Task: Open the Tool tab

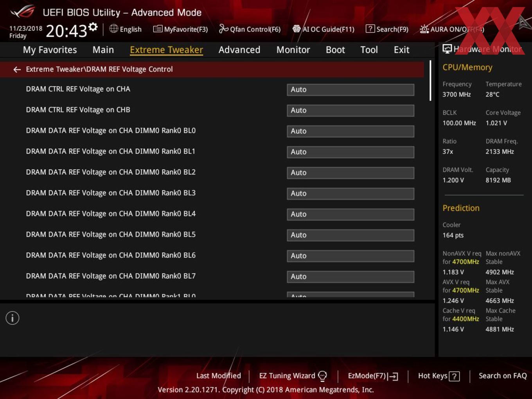Action: 369,50
